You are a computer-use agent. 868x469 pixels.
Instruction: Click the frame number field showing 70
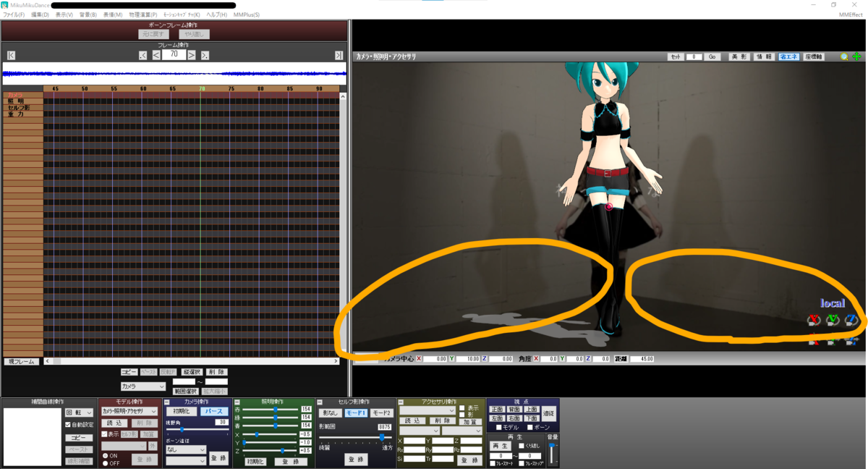[174, 54]
